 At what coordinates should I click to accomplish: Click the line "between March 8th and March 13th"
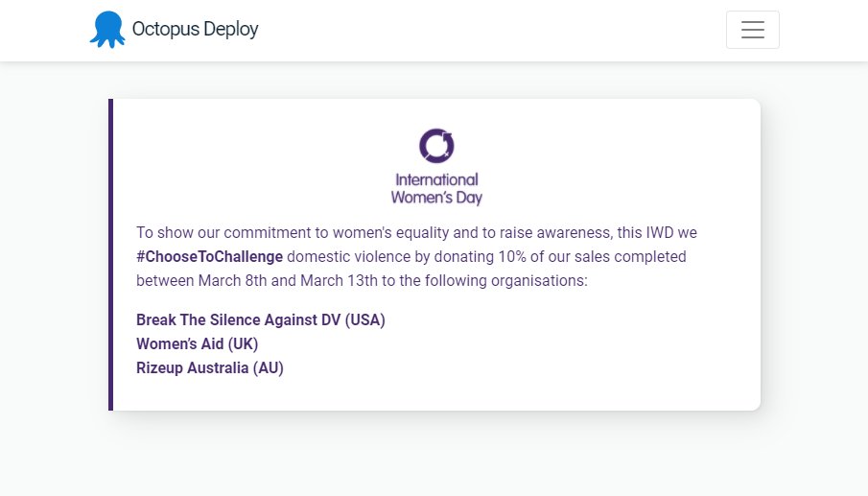coord(362,281)
